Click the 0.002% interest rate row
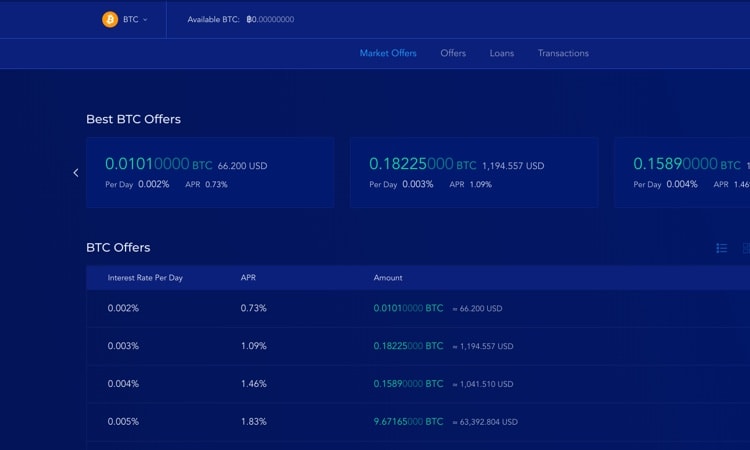Screen dimensions: 750x450 (x=418, y=308)
